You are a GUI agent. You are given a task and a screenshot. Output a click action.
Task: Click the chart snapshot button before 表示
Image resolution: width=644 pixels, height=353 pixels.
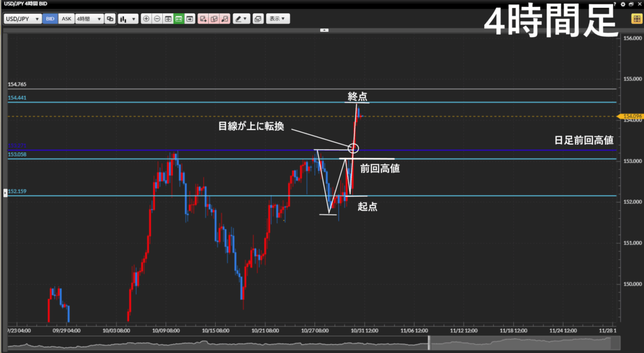coord(258,19)
